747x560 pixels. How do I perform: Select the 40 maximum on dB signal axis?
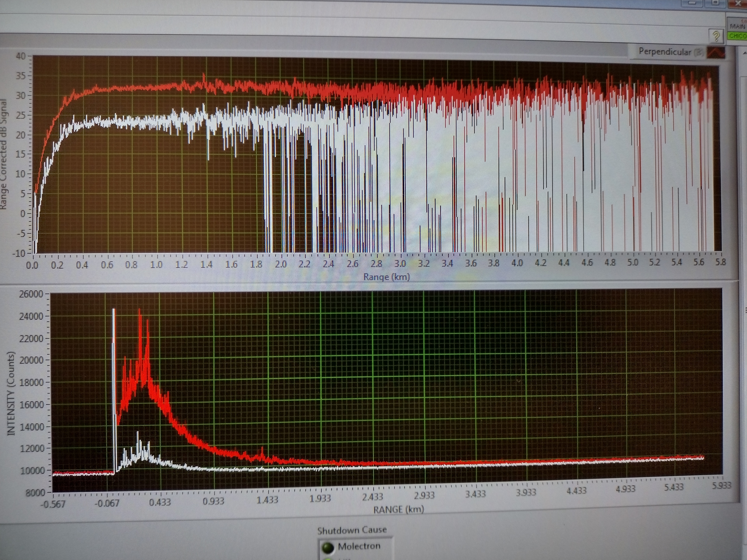click(x=21, y=56)
